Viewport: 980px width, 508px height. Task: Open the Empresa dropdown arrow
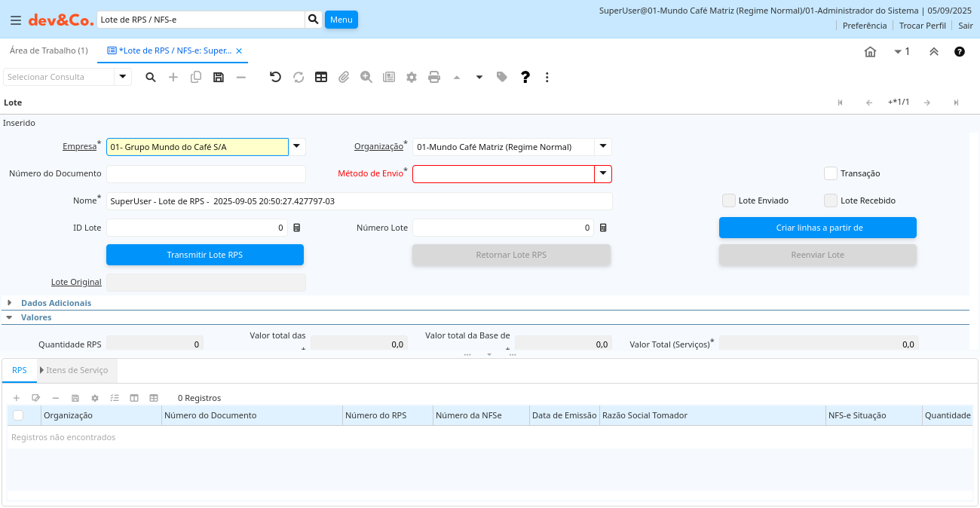297,147
